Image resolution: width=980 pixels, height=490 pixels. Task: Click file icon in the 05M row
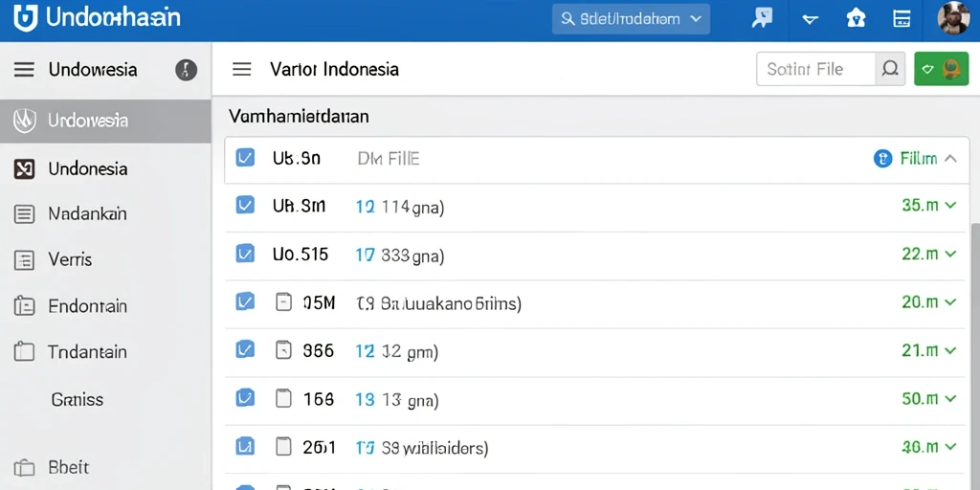coord(283,302)
